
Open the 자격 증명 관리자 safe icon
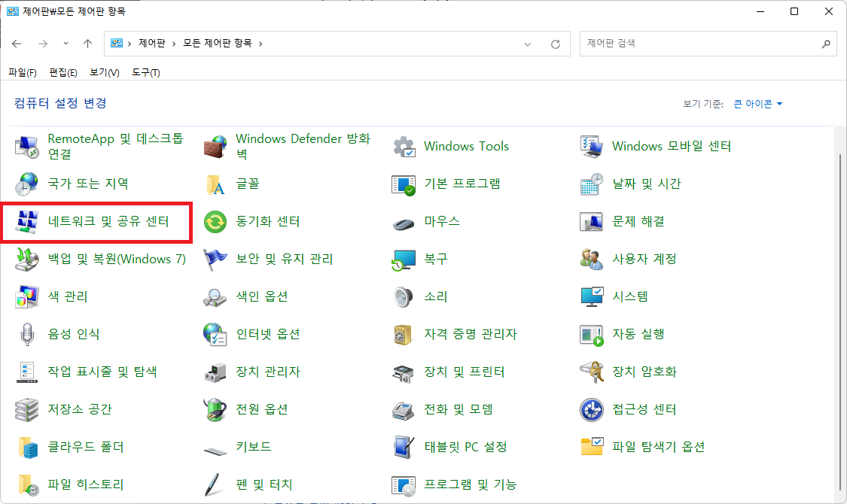(404, 334)
